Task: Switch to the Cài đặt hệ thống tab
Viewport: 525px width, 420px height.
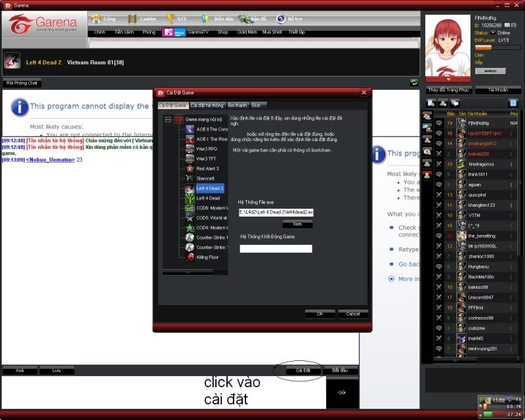Action: (x=207, y=105)
